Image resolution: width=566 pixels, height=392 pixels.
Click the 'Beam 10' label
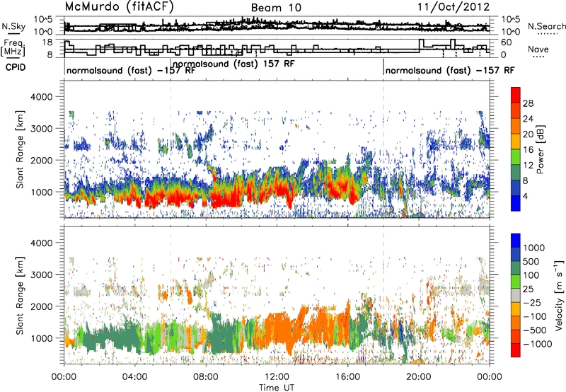coord(276,8)
